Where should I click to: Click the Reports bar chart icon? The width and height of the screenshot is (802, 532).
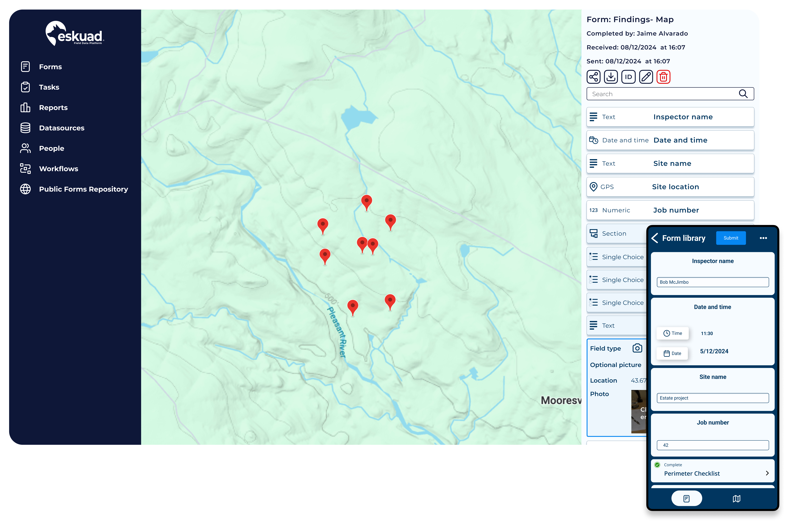pyautogui.click(x=26, y=108)
